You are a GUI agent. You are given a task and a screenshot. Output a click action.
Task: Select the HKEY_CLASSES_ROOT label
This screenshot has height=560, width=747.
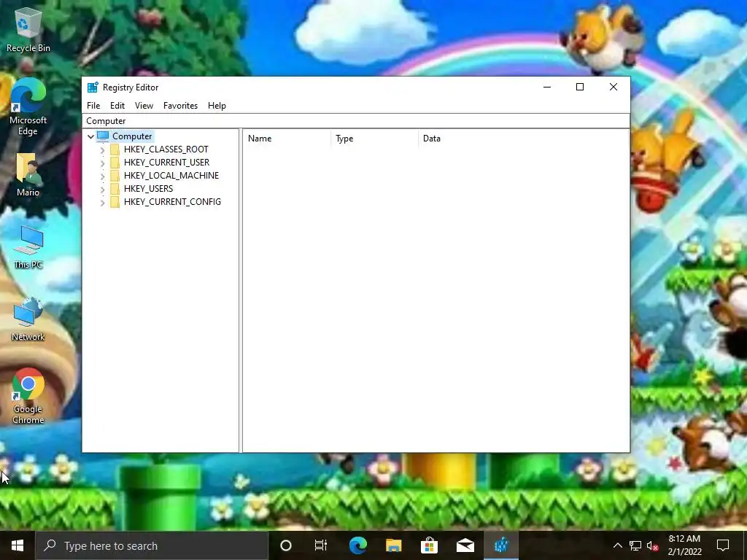point(166,149)
